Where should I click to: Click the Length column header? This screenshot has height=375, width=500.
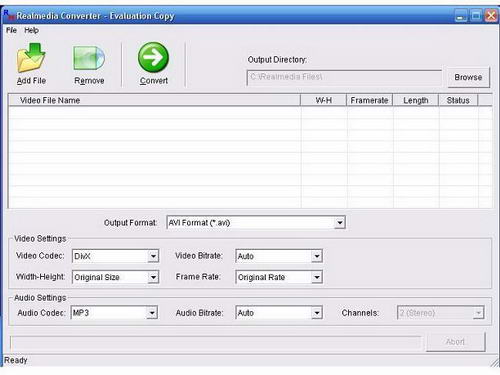pyautogui.click(x=415, y=100)
